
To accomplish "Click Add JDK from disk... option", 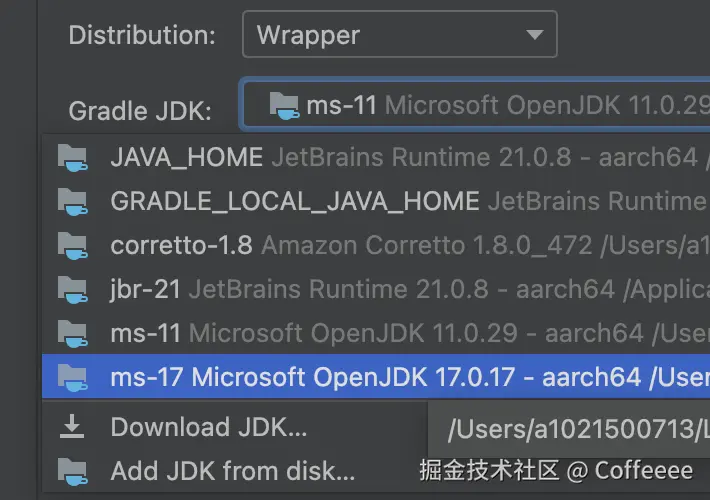I will click(232, 470).
